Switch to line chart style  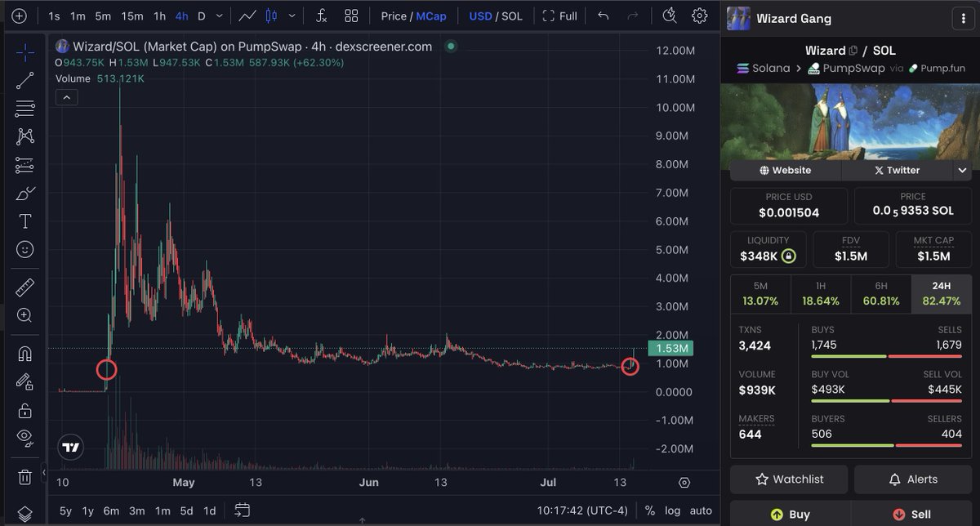(246, 16)
